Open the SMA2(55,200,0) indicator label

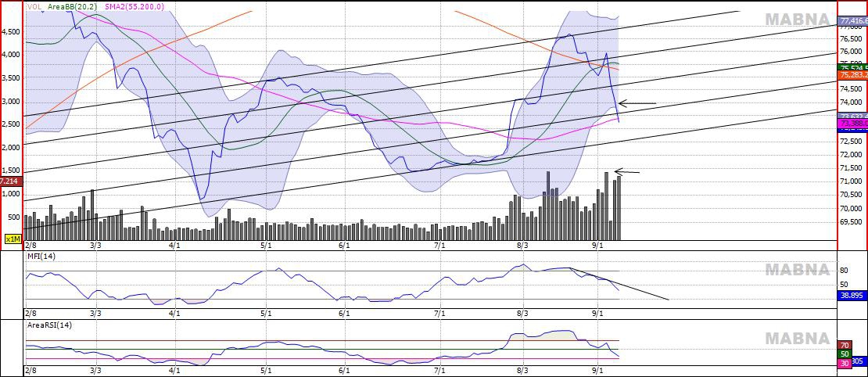(x=135, y=6)
